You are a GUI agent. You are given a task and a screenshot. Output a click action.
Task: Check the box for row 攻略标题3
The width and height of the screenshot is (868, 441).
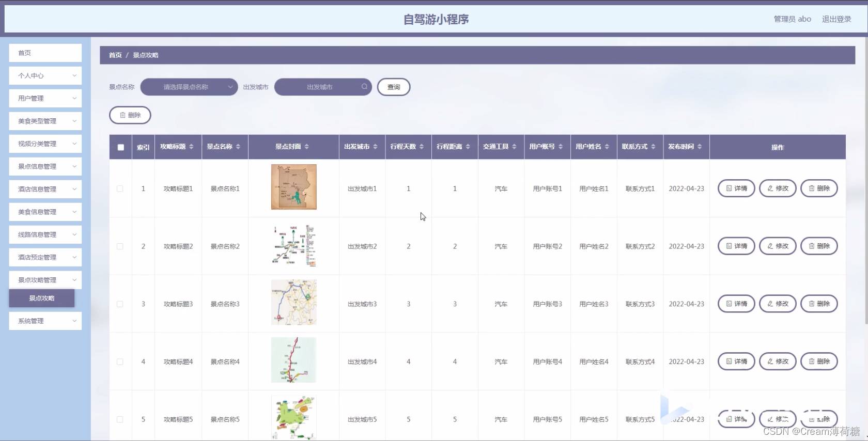[x=120, y=304]
